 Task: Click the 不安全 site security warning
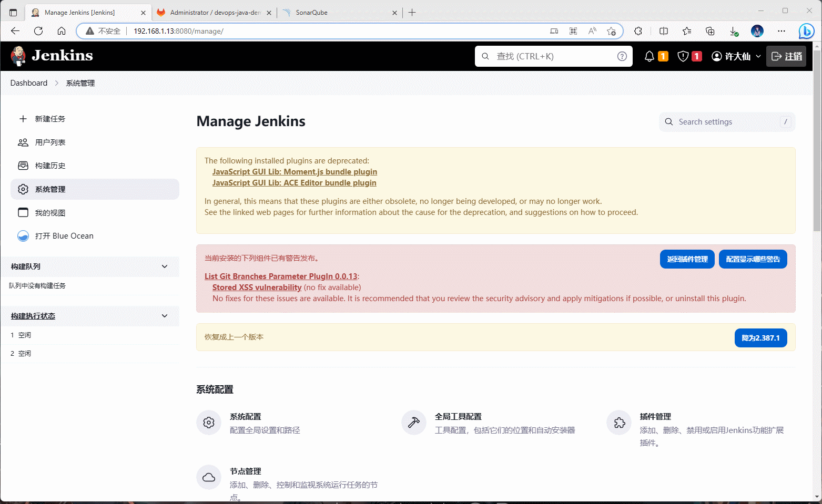click(103, 31)
